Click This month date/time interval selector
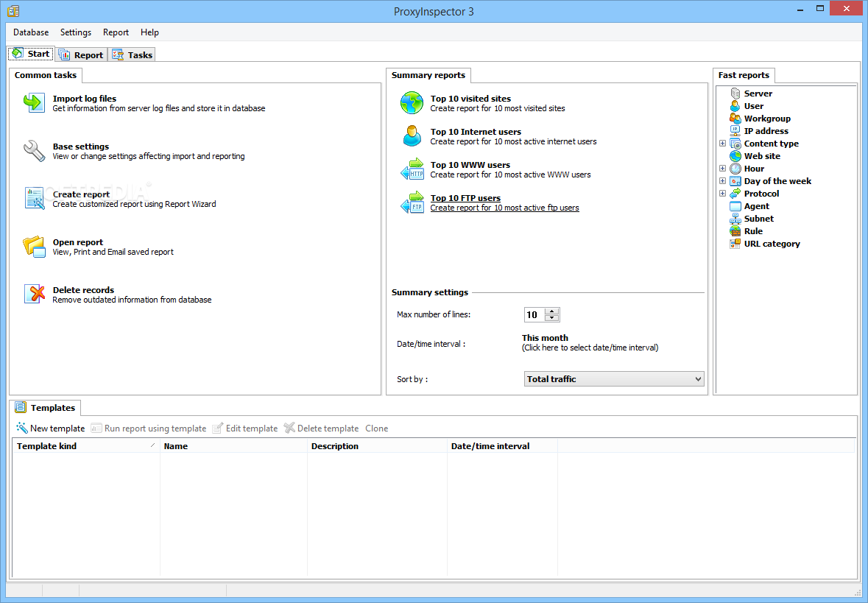The image size is (868, 603). click(590, 343)
